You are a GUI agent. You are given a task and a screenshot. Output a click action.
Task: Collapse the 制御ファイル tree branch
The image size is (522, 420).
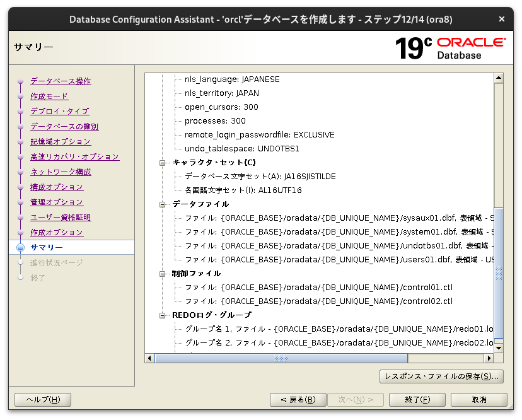click(x=163, y=273)
